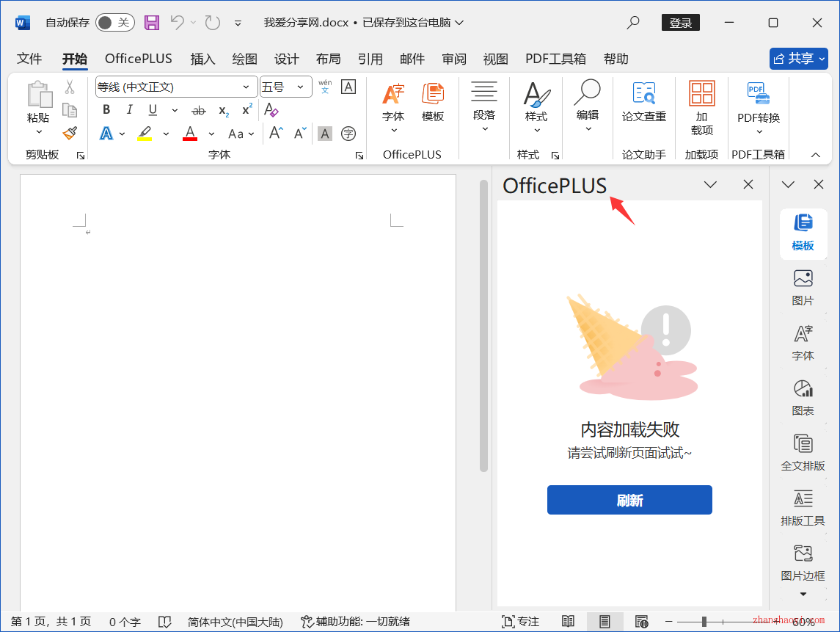Undo the last action

pos(178,23)
